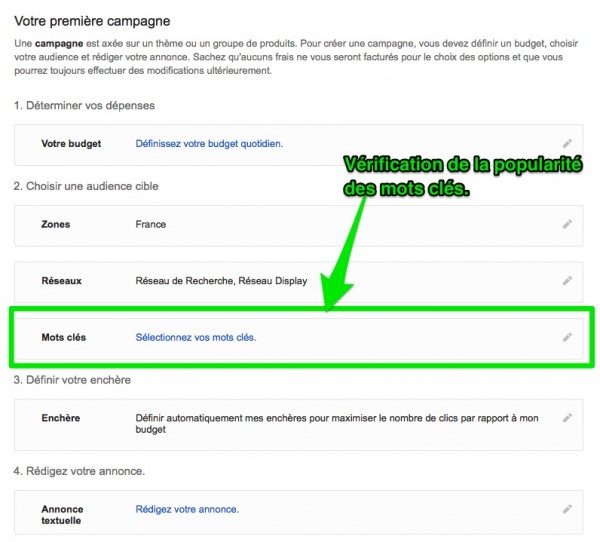Click the 'Annonce textuelle' row label
Screen dimensions: 600x542
pos(63,515)
